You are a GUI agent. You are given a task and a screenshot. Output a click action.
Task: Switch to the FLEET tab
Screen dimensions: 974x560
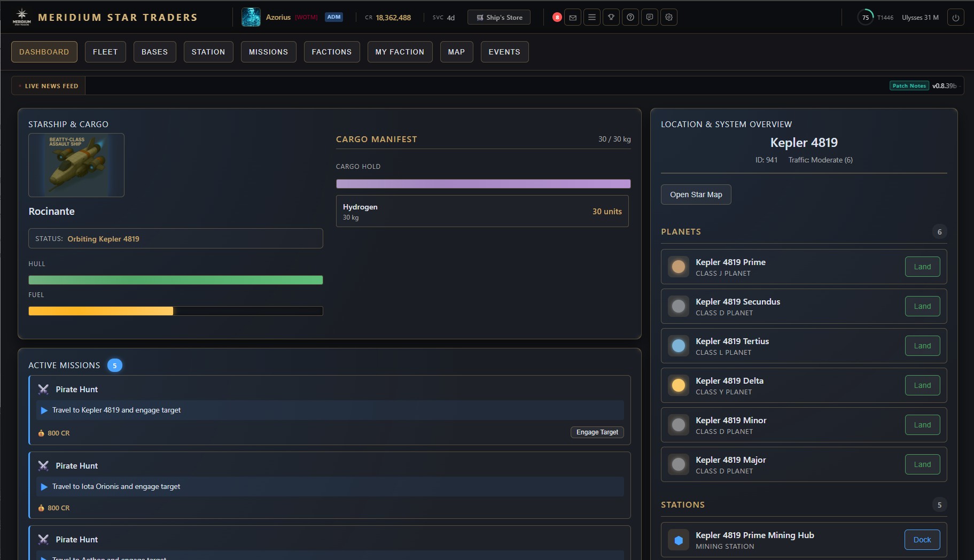tap(105, 52)
